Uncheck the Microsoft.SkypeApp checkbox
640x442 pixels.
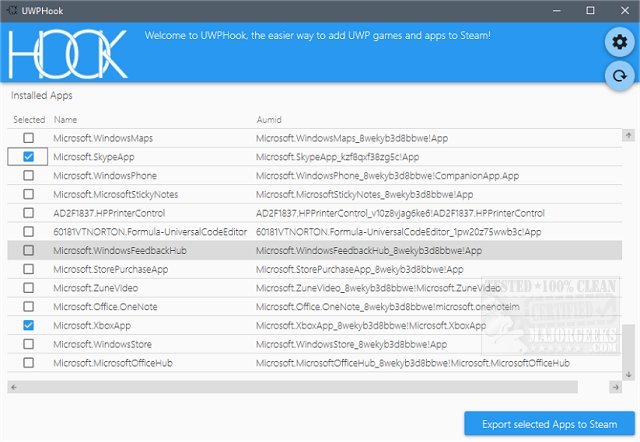pyautogui.click(x=28, y=157)
